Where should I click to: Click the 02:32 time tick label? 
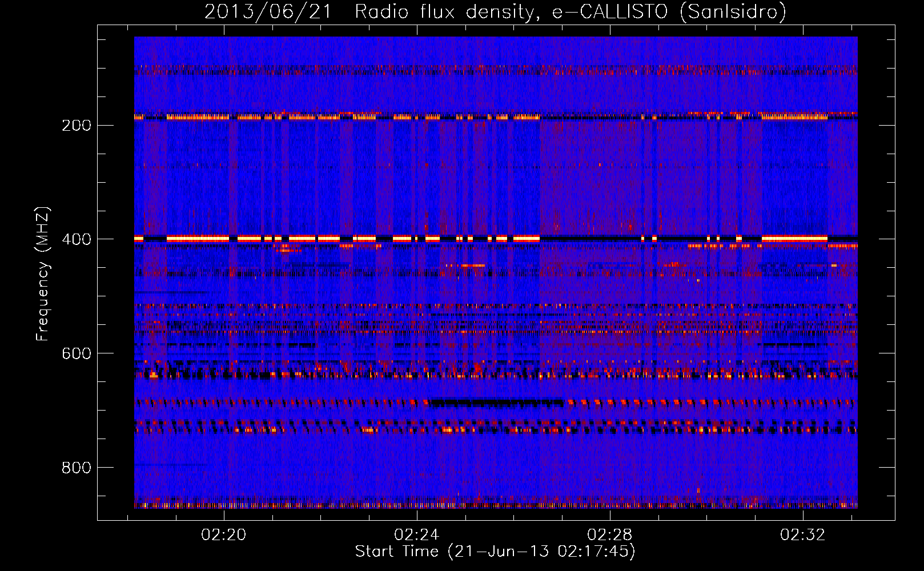tap(803, 534)
